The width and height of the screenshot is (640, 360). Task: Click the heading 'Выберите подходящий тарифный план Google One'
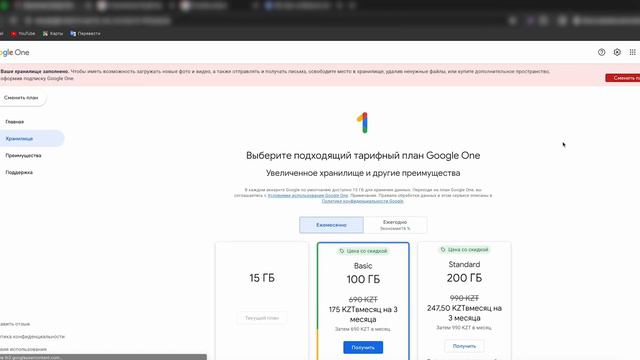tap(363, 156)
